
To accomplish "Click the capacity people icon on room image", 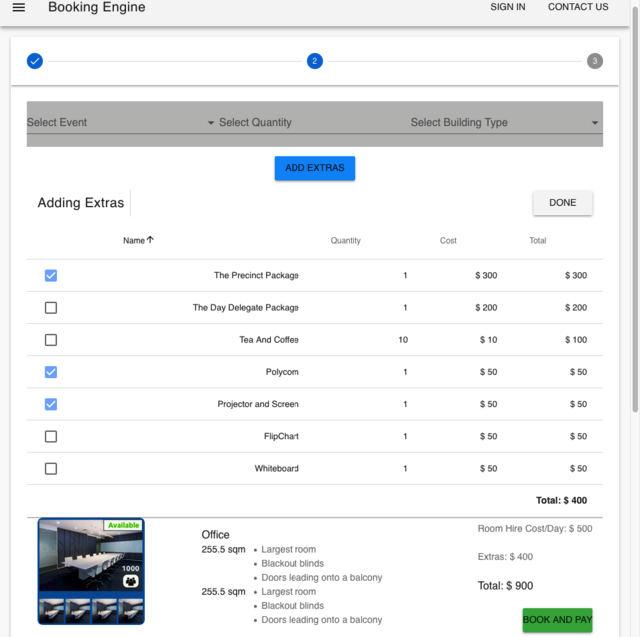I will [130, 581].
